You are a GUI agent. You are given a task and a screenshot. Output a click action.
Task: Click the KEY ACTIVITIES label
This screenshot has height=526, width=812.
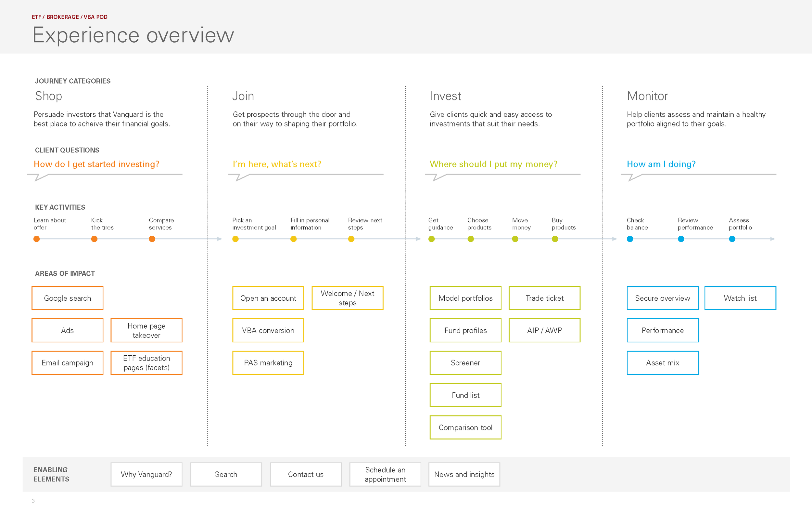point(60,207)
